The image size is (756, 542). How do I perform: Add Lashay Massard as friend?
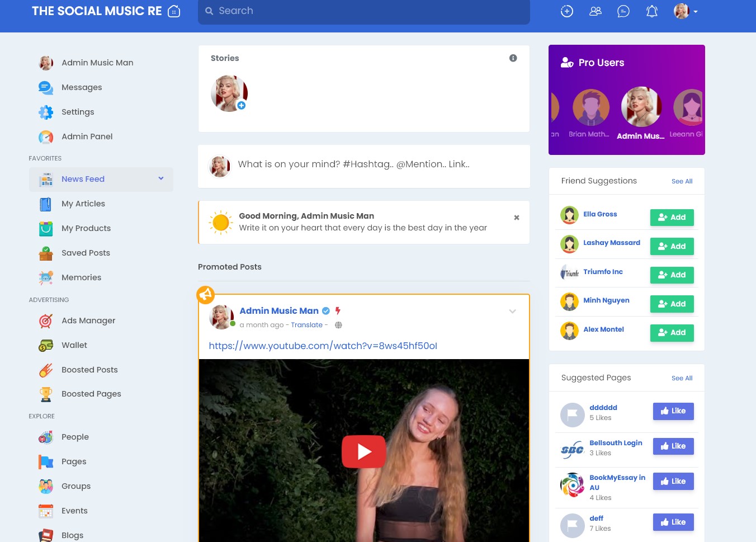pyautogui.click(x=672, y=246)
